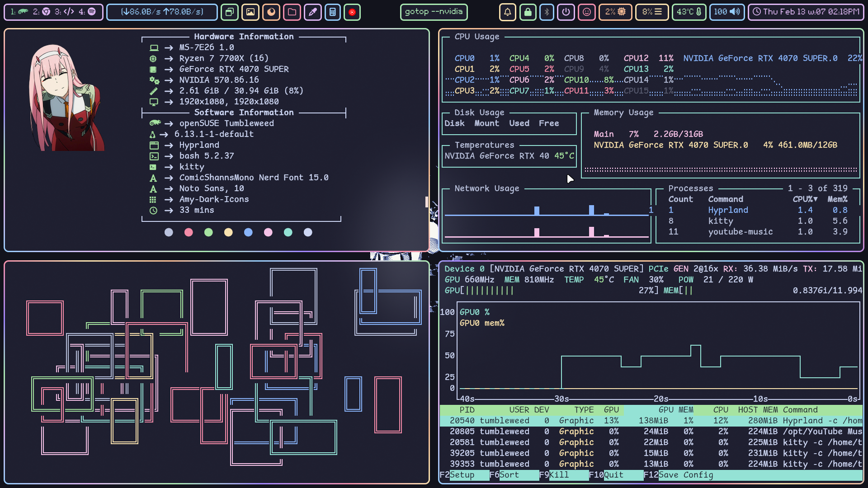868x488 pixels.
Task: Open the wallpaper picker image icon
Action: [250, 12]
